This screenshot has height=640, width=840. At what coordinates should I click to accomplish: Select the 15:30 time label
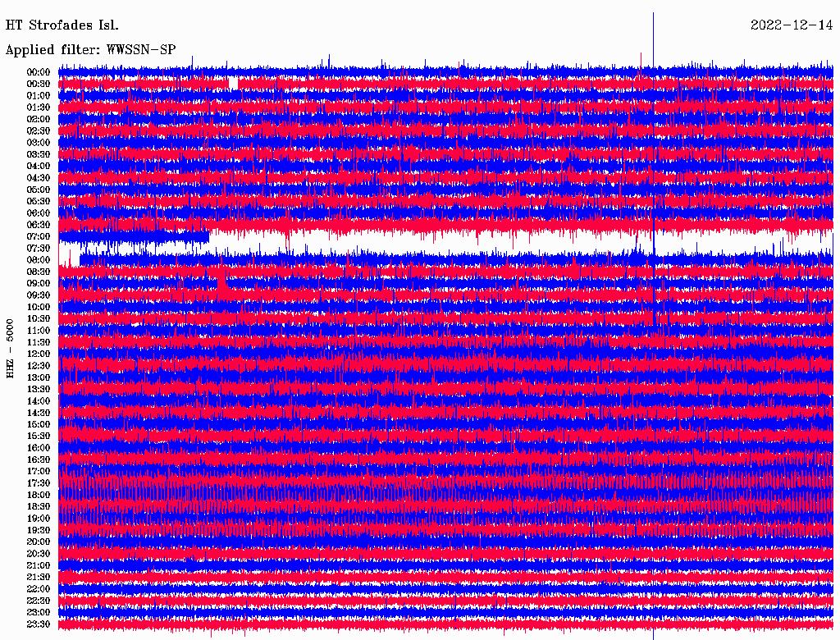39,437
